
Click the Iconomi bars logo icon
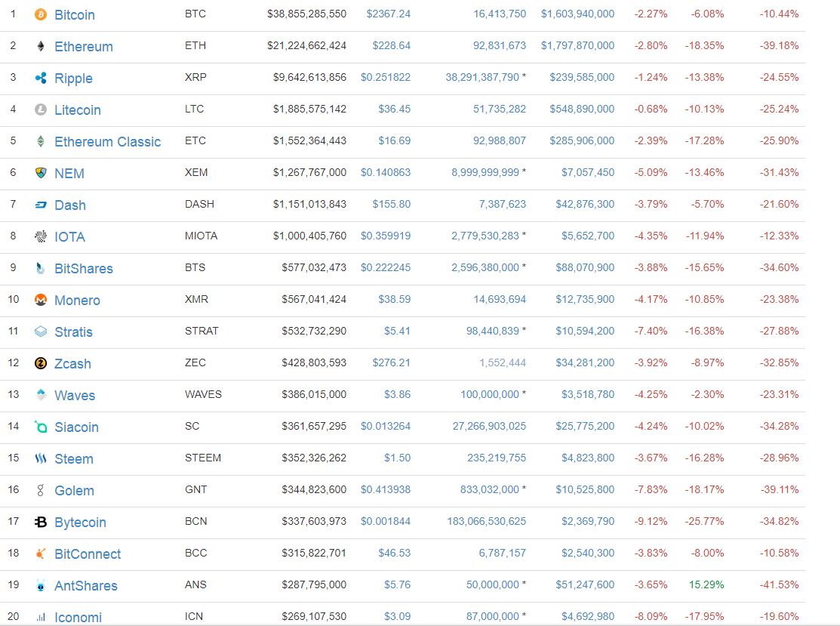coord(41,618)
